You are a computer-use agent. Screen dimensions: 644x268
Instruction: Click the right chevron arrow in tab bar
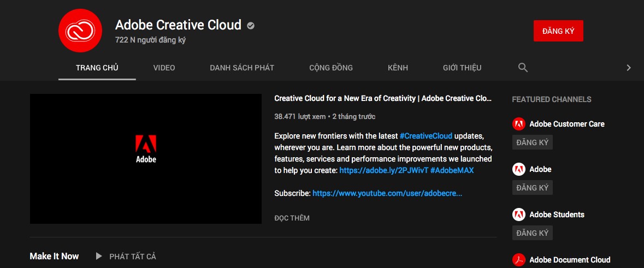(628, 68)
